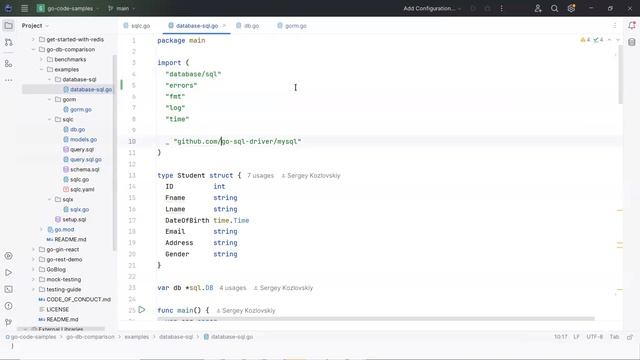Image resolution: width=640 pixels, height=360 pixels.
Task: Open the Notifications bell icon
Action: pos(631,26)
